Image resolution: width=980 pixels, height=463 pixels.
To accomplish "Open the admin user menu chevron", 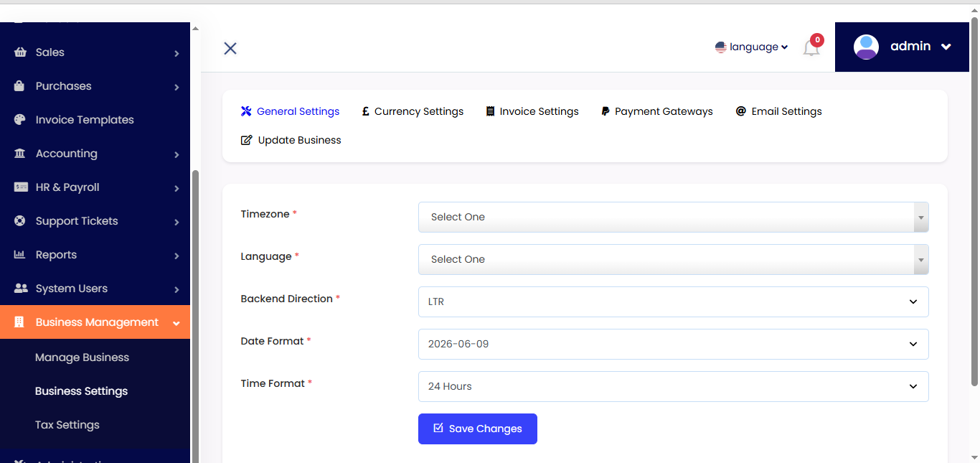I will click(x=946, y=47).
